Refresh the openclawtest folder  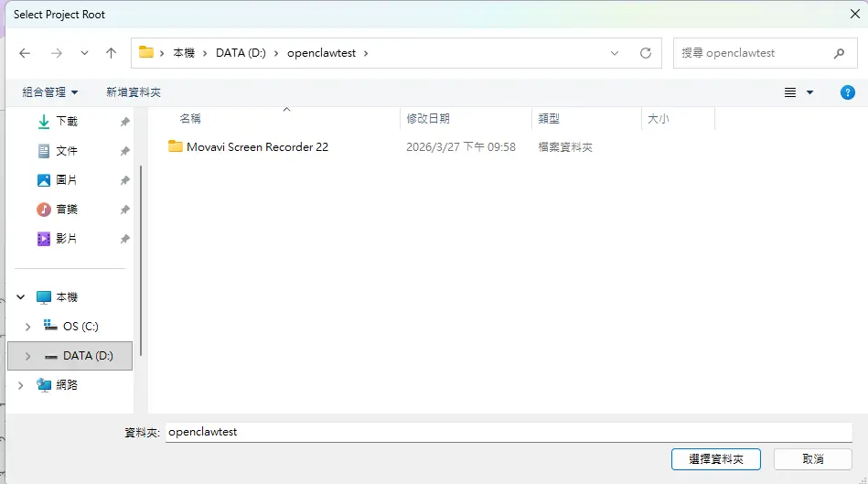pyautogui.click(x=646, y=53)
